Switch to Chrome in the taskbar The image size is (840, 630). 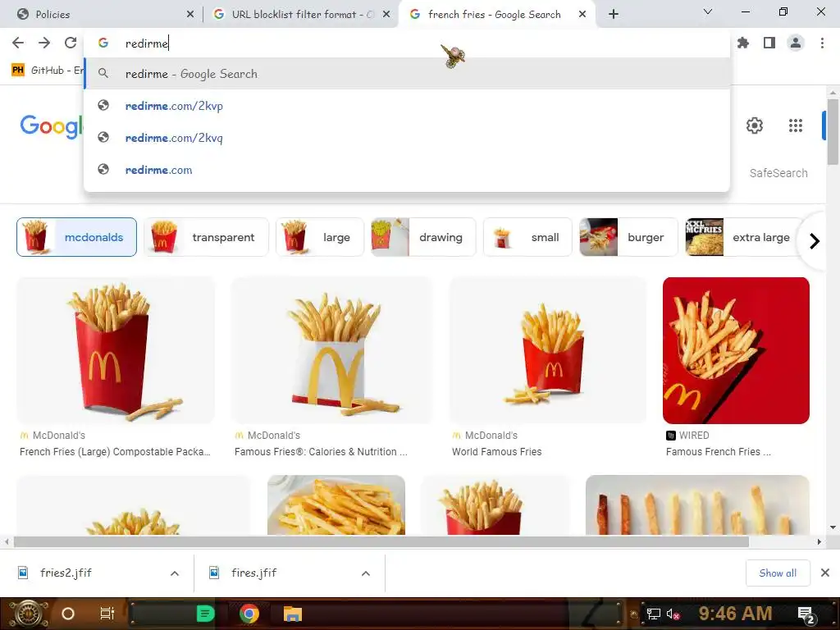coord(249,614)
